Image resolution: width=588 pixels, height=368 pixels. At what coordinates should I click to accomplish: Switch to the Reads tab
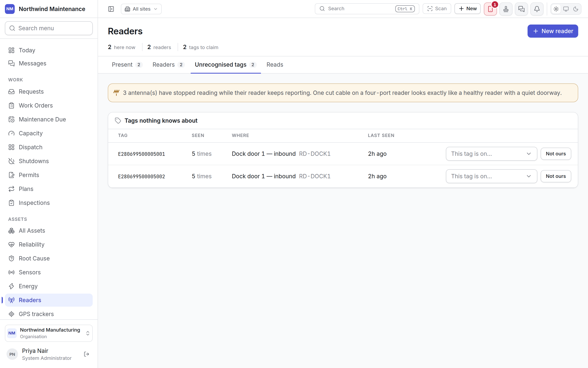tap(275, 65)
